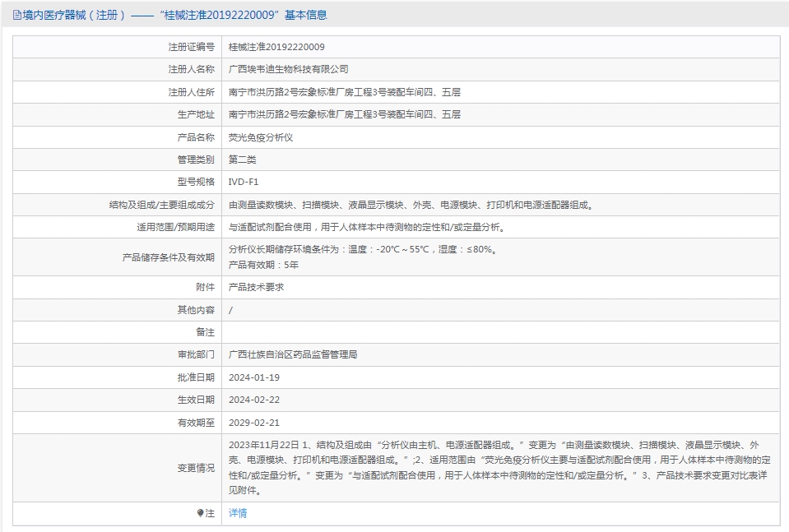Viewport: 789px width, 532px height.
Task: Select effective date 2024-02-22
Action: (x=254, y=400)
